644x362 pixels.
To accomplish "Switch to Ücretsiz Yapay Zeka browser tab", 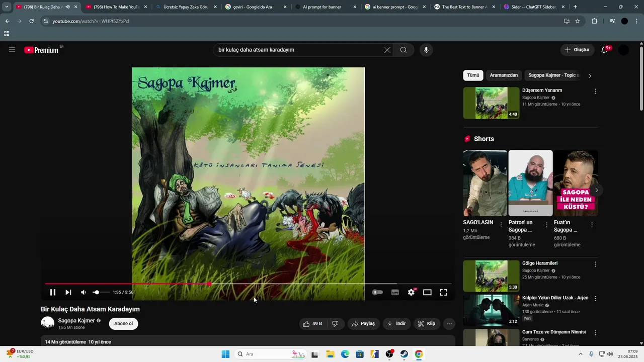I will click(x=186, y=7).
